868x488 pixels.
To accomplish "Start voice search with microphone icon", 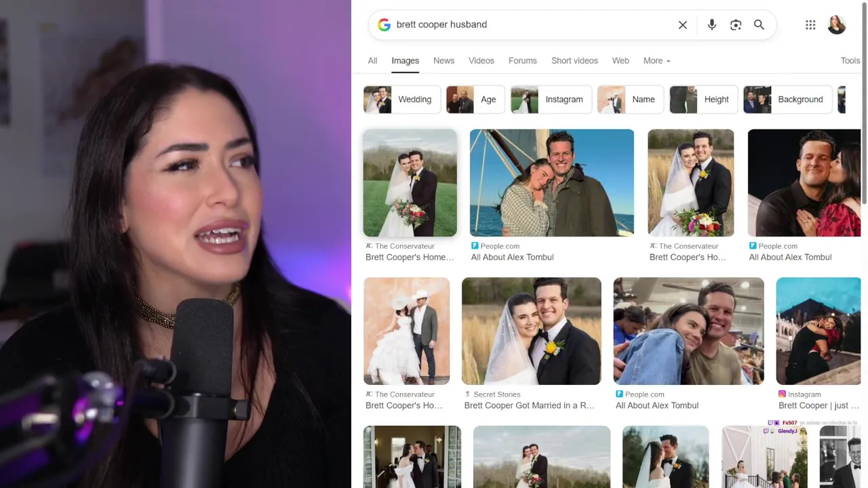I will pos(711,25).
